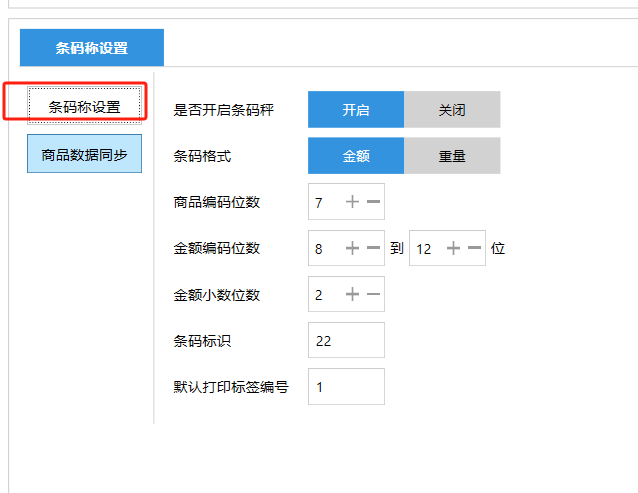Switch to the 条码称设置 top tab
Screen dimensions: 638x493
point(92,47)
